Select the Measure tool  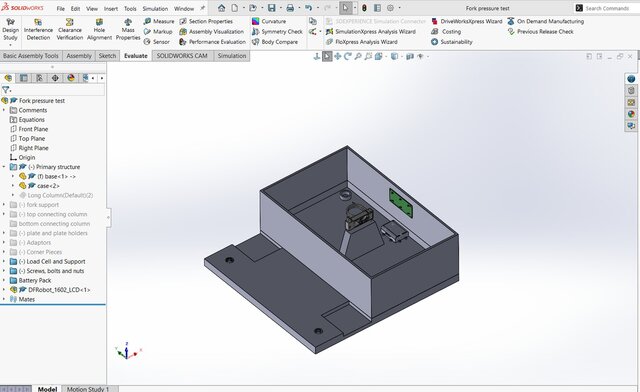[159, 21]
